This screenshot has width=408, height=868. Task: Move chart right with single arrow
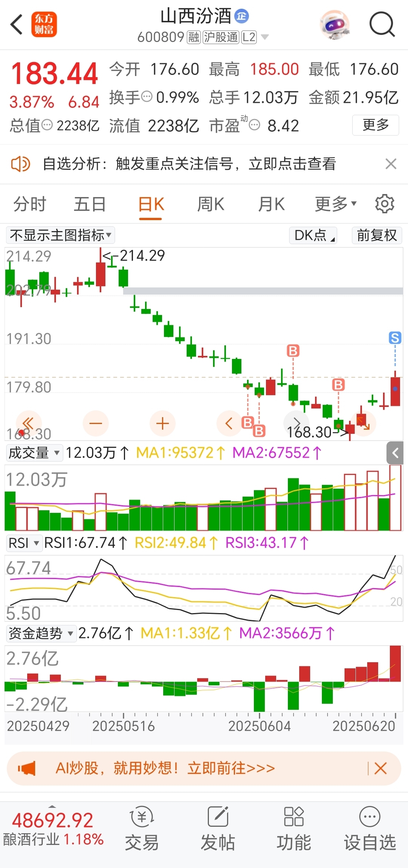pyautogui.click(x=297, y=423)
